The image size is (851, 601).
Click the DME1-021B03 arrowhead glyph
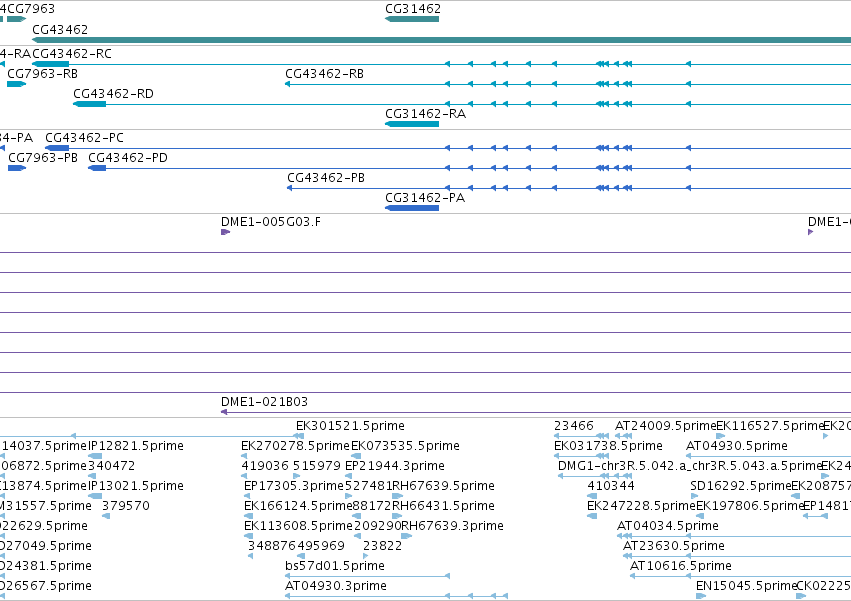[224, 412]
